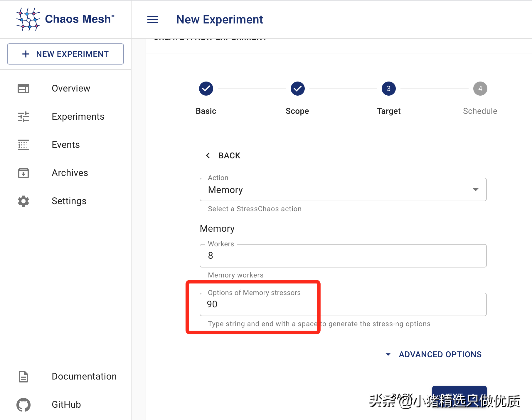Image resolution: width=532 pixels, height=420 pixels.
Task: Click the Chaos Mesh logo icon
Action: [28, 19]
